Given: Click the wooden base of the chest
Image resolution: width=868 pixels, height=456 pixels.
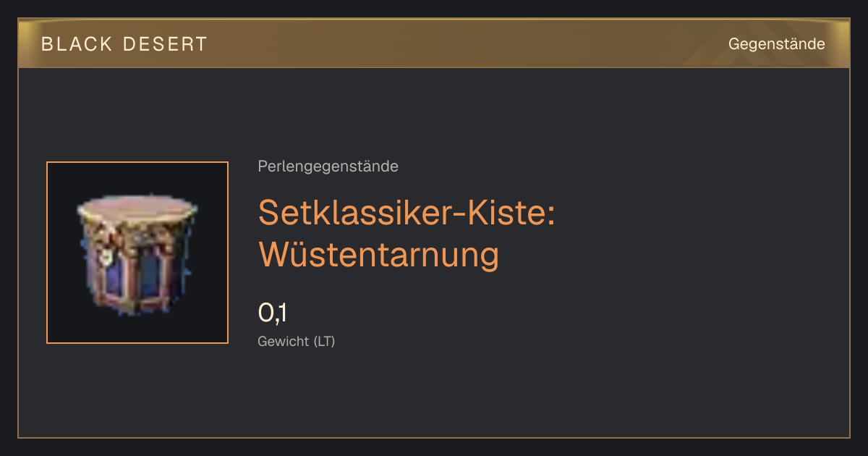Looking at the screenshot, I should 134,304.
